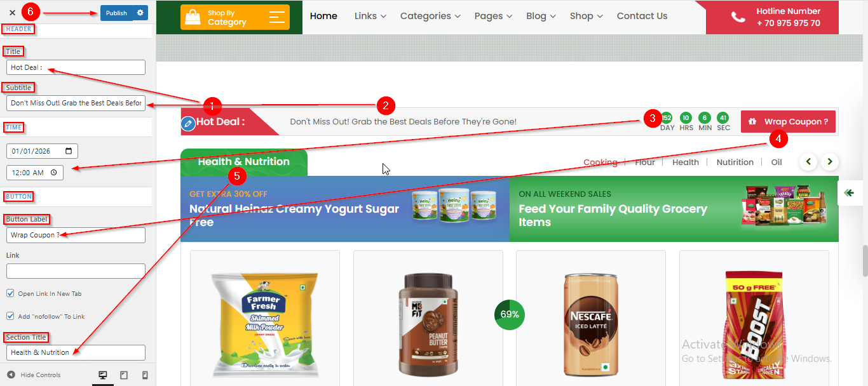Expand the Pages dropdown menu
The height and width of the screenshot is (386, 868).
tap(493, 16)
